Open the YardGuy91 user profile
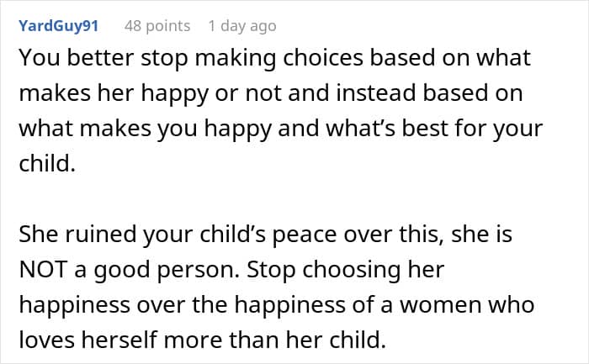 (x=58, y=26)
